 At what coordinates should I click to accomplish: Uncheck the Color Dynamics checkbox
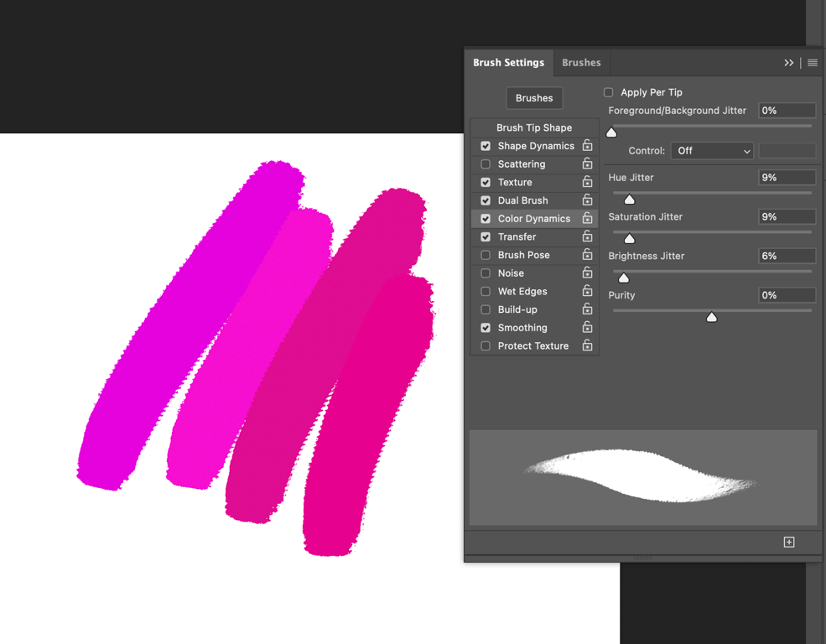pyautogui.click(x=486, y=219)
